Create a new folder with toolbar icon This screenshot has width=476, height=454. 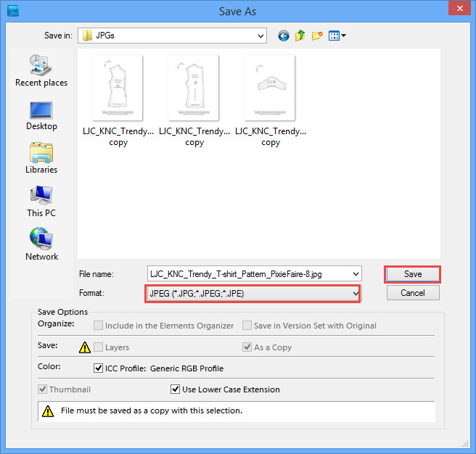[317, 36]
